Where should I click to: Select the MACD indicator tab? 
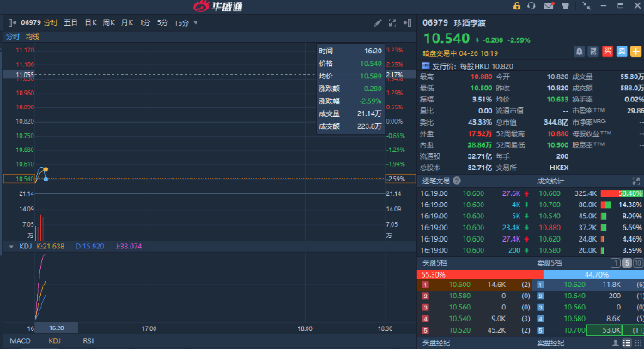tap(20, 340)
